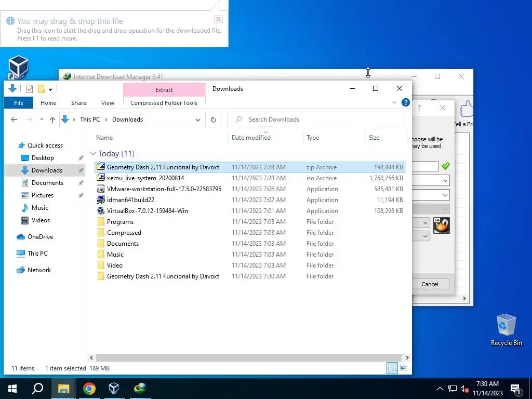The width and height of the screenshot is (532, 399).
Task: Open the Recycle Bin on desktop
Action: coord(506,329)
